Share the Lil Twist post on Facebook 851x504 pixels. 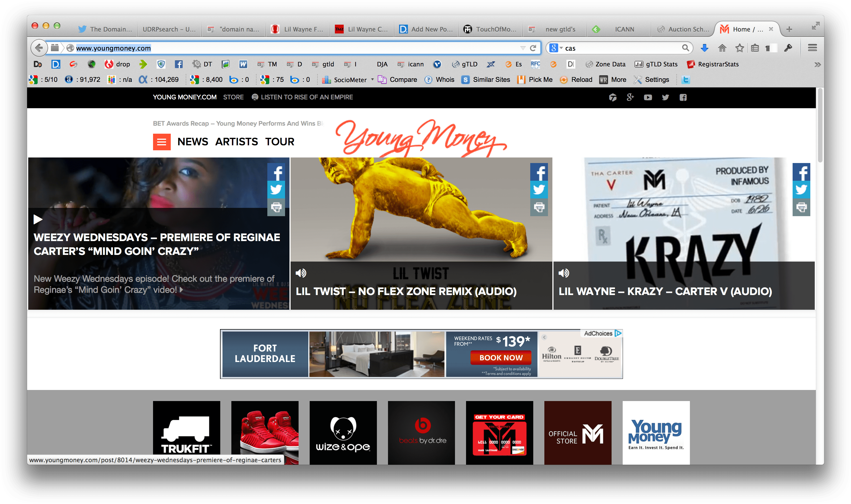540,172
